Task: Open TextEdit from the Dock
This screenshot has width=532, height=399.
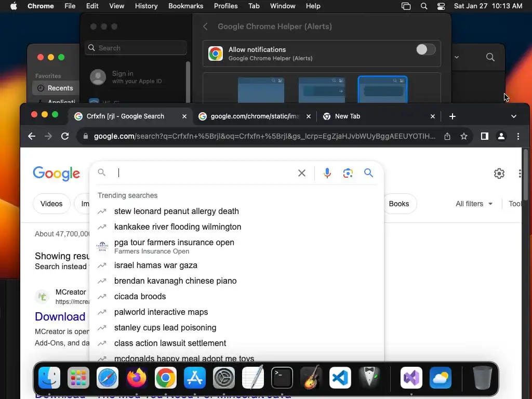Action: (253, 377)
